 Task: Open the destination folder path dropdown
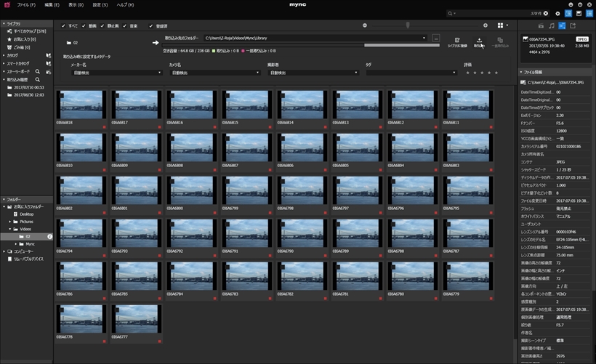(424, 38)
